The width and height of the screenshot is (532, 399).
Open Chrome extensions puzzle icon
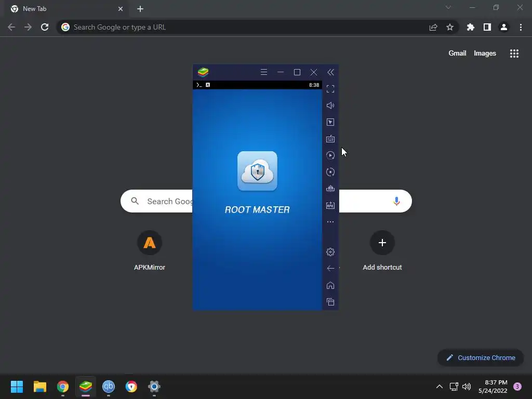[x=470, y=27]
